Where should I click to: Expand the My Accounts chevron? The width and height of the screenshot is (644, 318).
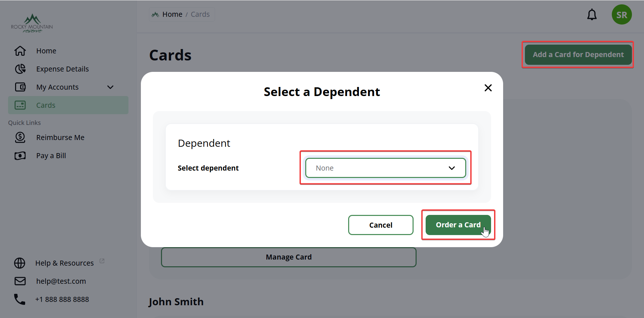click(110, 87)
